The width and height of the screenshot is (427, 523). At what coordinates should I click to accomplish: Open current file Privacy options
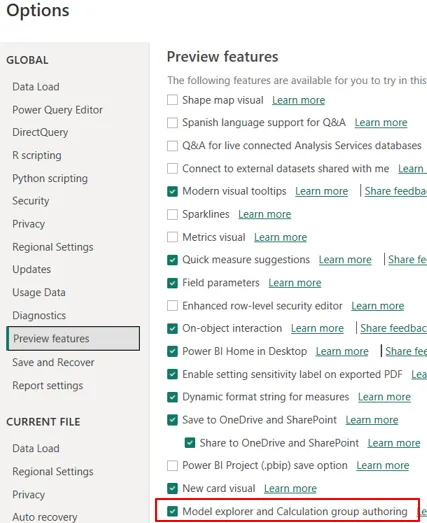[x=28, y=494]
